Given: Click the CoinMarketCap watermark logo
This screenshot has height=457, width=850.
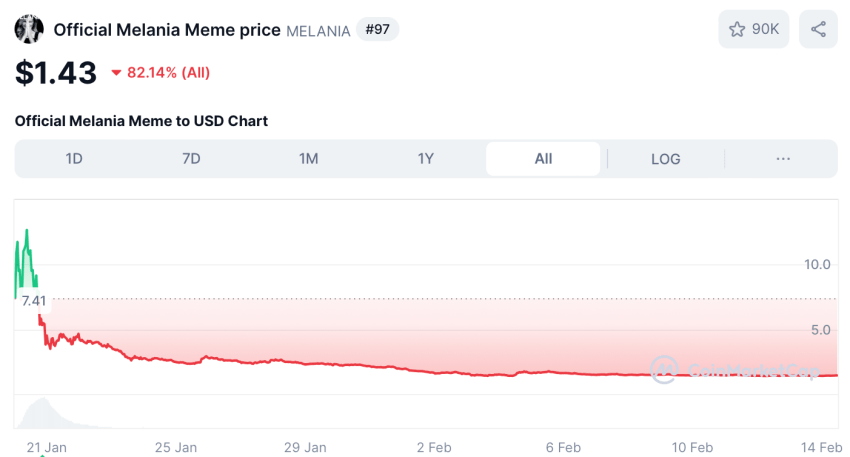Looking at the screenshot, I should (735, 370).
